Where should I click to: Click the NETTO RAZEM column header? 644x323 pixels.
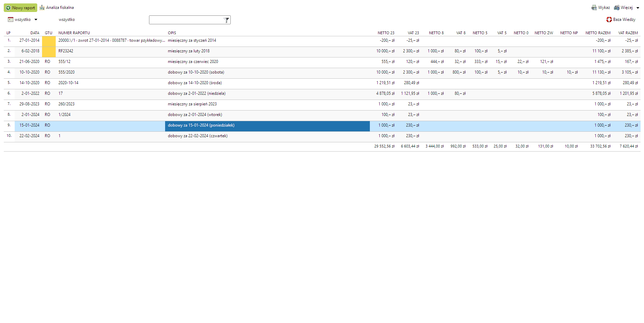point(598,33)
